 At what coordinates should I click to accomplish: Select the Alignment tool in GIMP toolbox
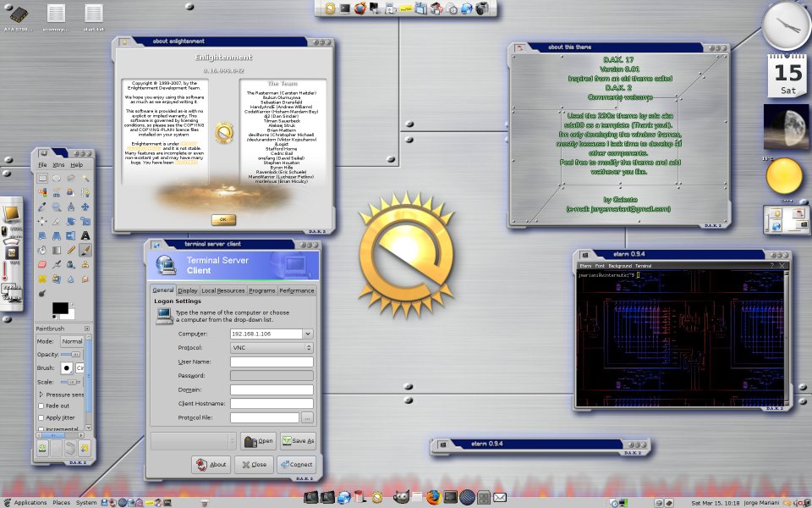[42, 221]
